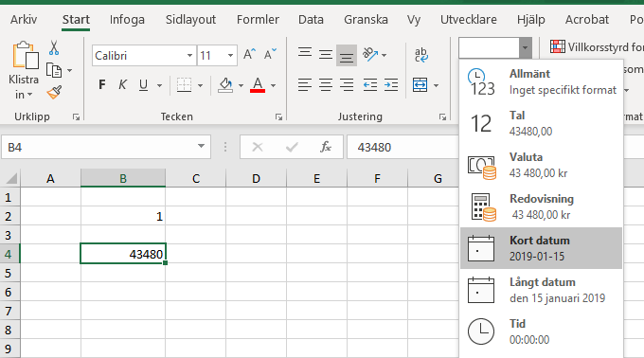The height and width of the screenshot is (358, 644).
Task: Switch to the Acrobat tab
Action: point(587,19)
